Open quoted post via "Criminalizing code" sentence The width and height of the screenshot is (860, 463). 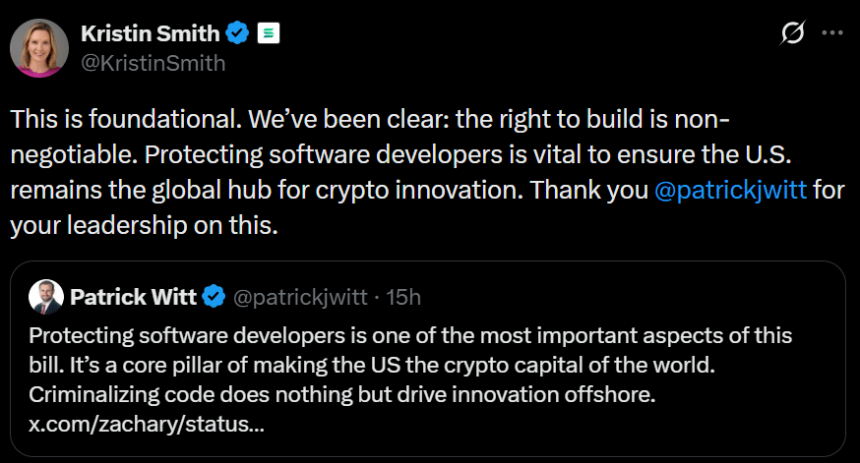pyautogui.click(x=342, y=394)
